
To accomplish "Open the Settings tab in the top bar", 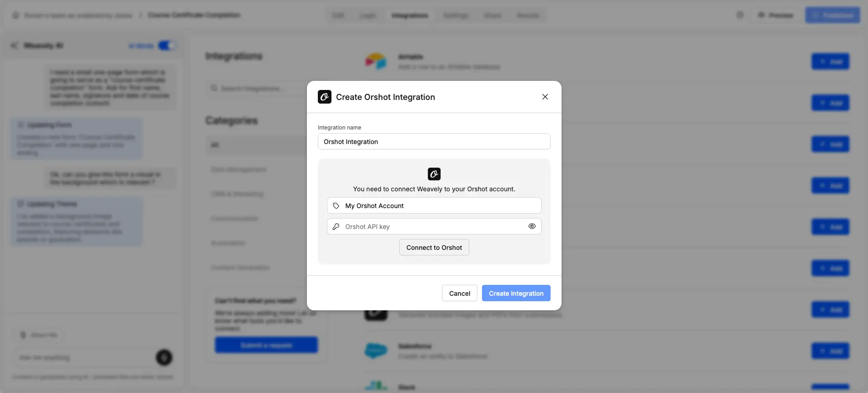I will click(456, 15).
